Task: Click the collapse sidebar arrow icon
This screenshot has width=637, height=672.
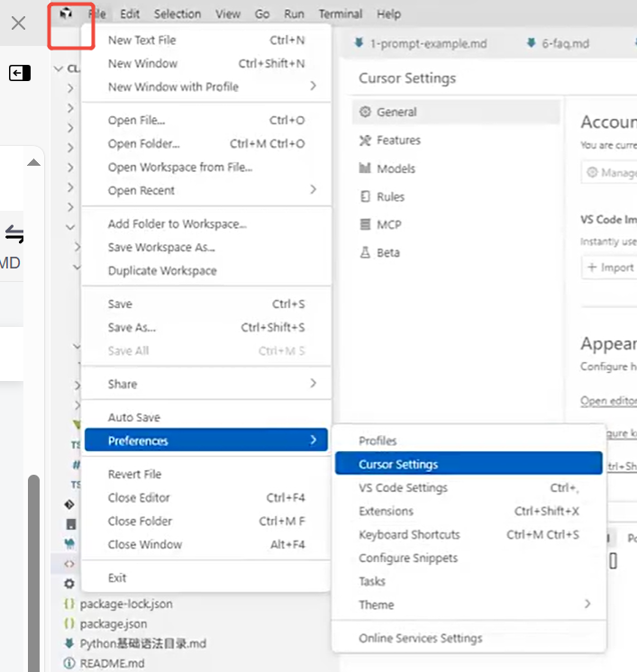Action: [20, 73]
